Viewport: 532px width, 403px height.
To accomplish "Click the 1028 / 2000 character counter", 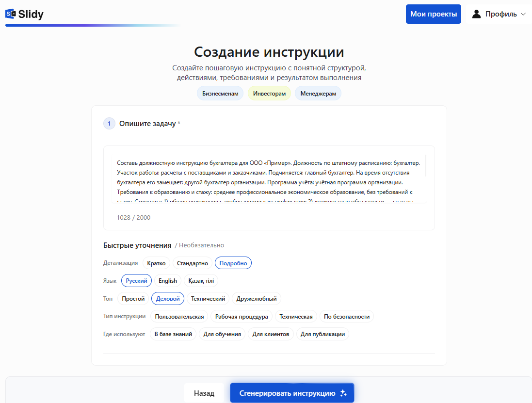I will click(x=134, y=217).
